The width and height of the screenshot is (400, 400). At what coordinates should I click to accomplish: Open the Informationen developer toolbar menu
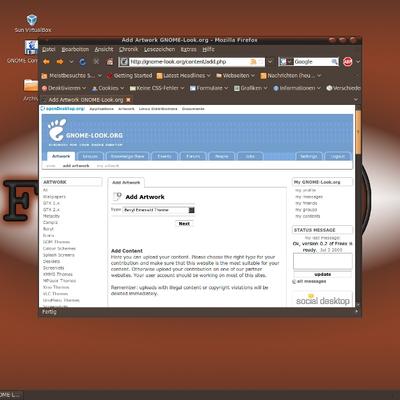point(297,88)
